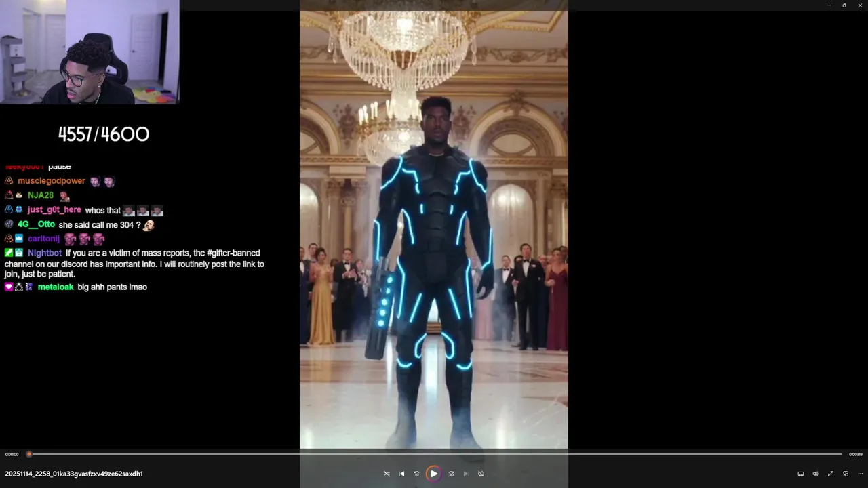This screenshot has height=488, width=868.
Task: Click Nightbot's mass reports message
Action: [134, 264]
